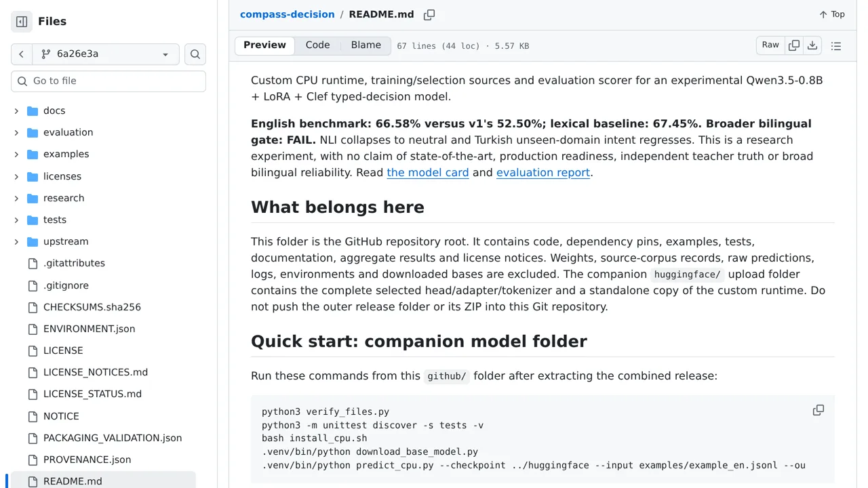The image size is (868, 488).
Task: Open the evaluation report link
Action: pyautogui.click(x=543, y=172)
